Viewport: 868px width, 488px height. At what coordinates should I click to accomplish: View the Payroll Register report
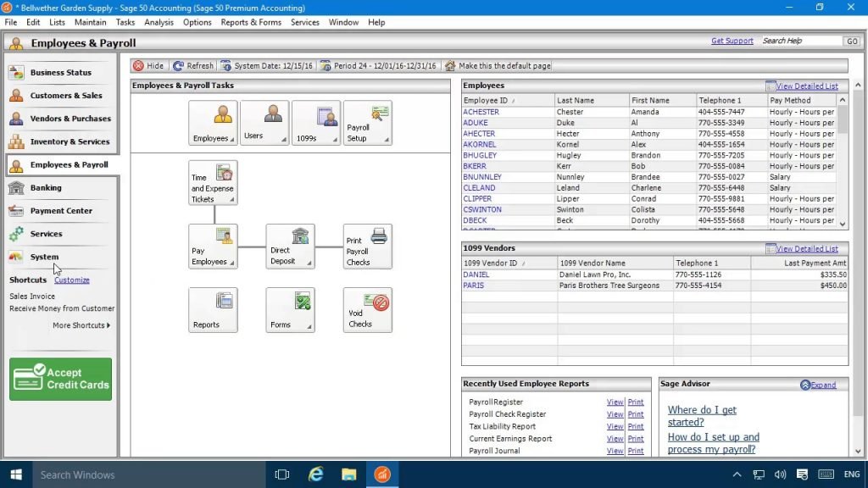click(x=615, y=402)
